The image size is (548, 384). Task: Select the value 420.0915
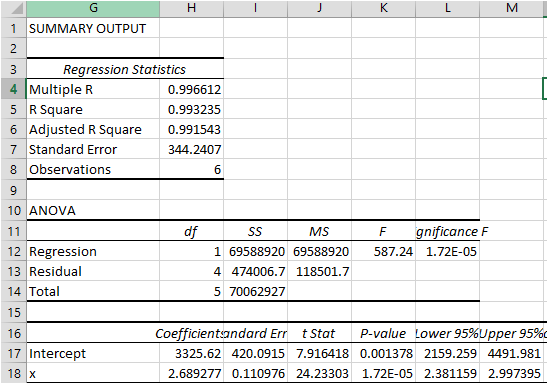pyautogui.click(x=255, y=353)
